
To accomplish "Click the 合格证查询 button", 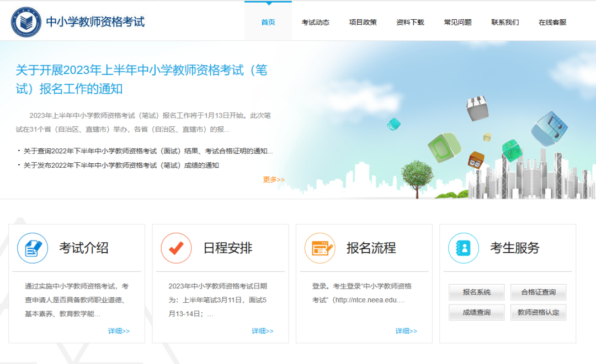I will pos(538,292).
